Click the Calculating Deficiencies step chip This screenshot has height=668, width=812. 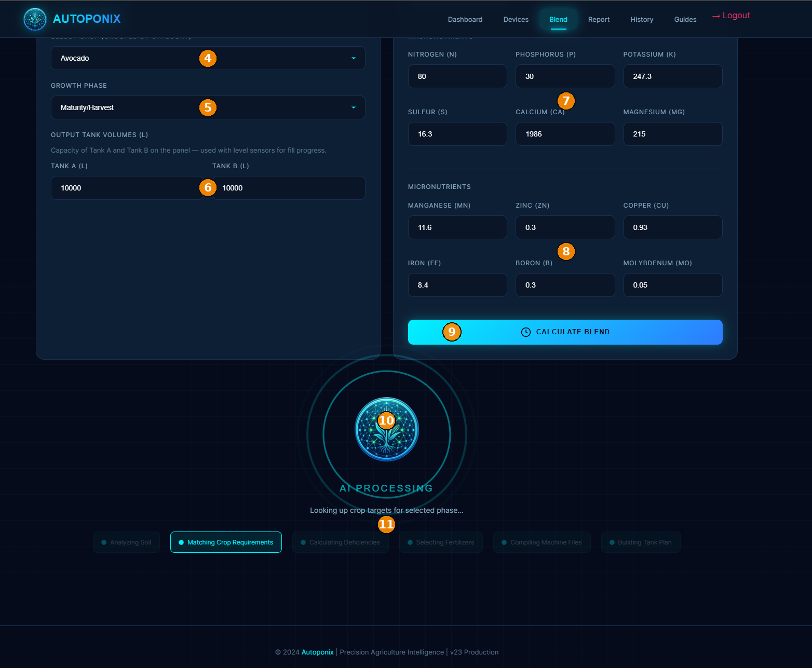(x=340, y=542)
